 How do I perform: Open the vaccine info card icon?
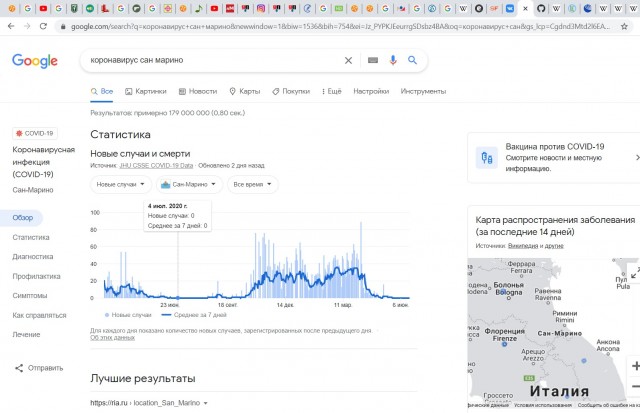pyautogui.click(x=487, y=158)
